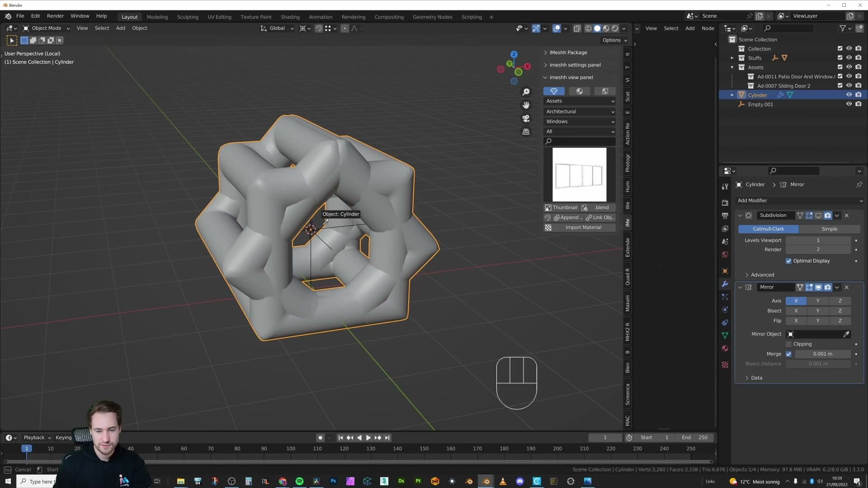The image size is (868, 488).
Task: Open the Windows subcategory dropdown
Action: [x=580, y=122]
